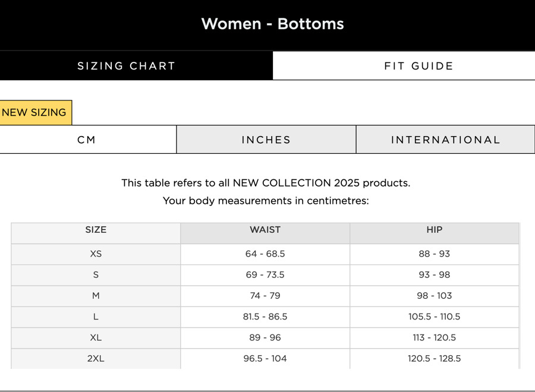The width and height of the screenshot is (535, 392).
Task: Select the L size row label
Action: (x=96, y=317)
